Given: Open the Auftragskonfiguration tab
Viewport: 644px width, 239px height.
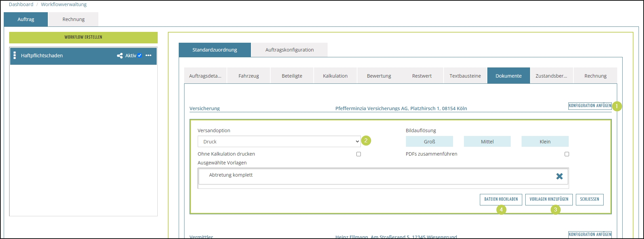Looking at the screenshot, I should (289, 50).
